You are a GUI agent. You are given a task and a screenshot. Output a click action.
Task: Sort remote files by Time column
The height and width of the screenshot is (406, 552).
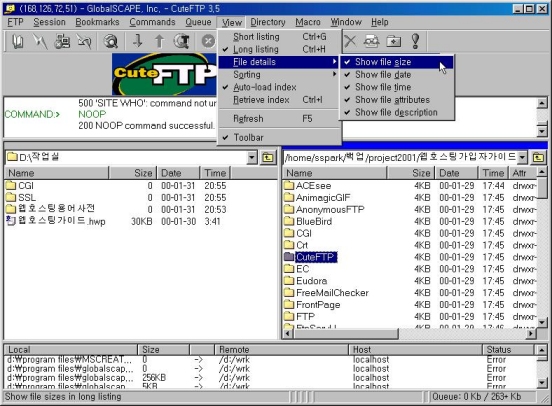click(494, 173)
